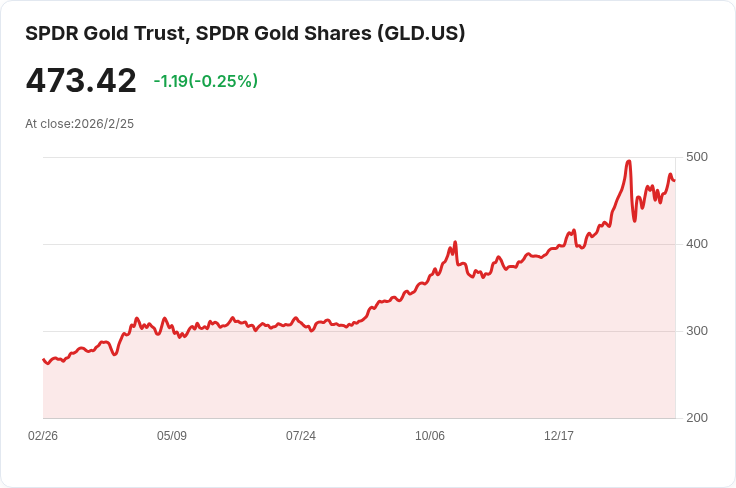Select the 05/09 x-axis date label
Image resolution: width=736 pixels, height=488 pixels.
point(172,436)
